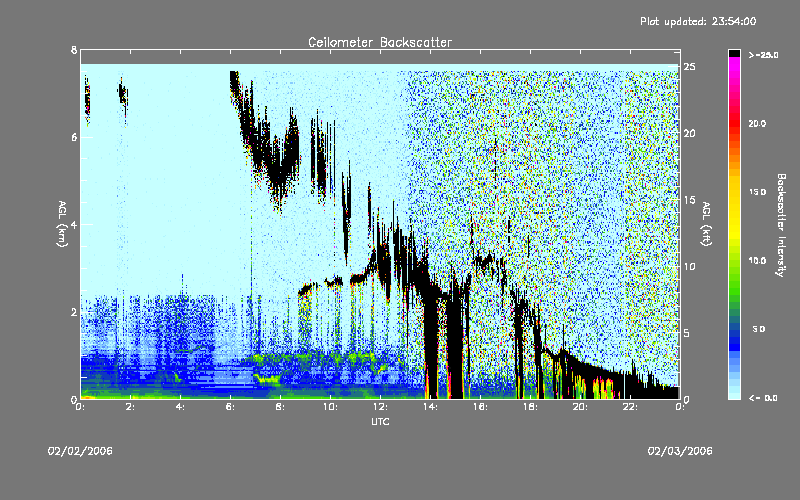Select the "16:" UTC hour tick
The height and width of the screenshot is (500, 800).
(x=480, y=407)
